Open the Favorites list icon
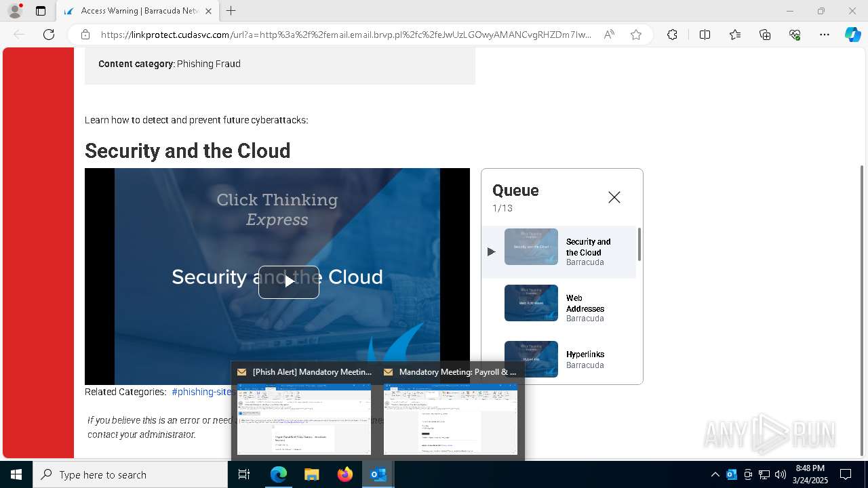 point(735,35)
